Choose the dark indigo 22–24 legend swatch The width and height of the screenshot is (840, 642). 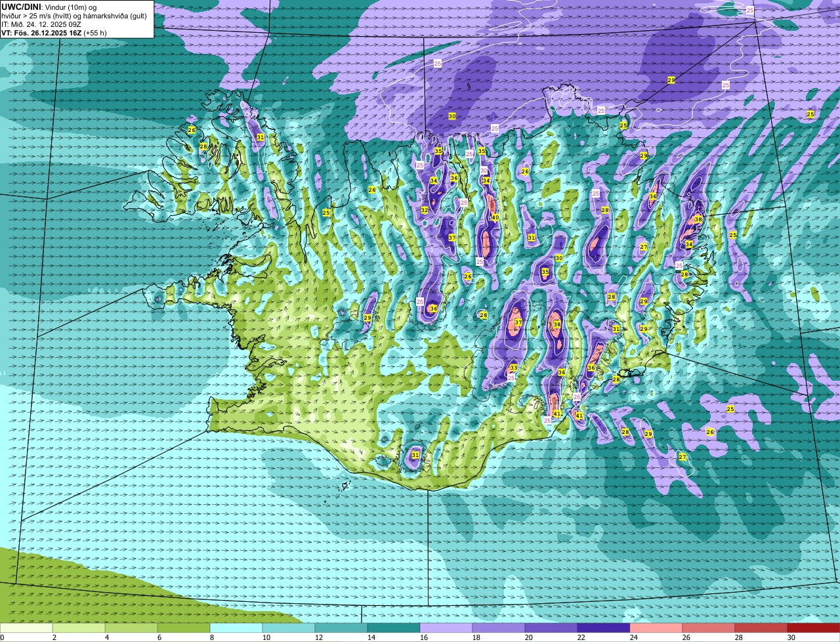click(604, 628)
